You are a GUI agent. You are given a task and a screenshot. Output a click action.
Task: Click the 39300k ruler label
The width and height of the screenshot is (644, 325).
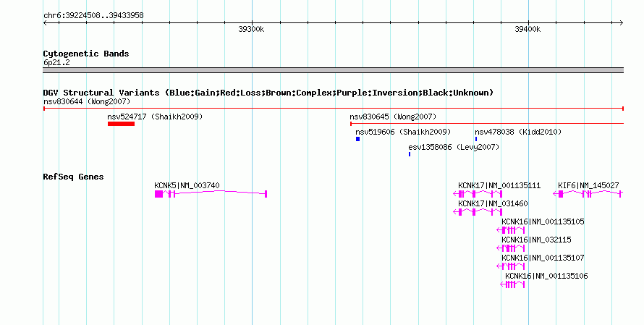(x=251, y=29)
